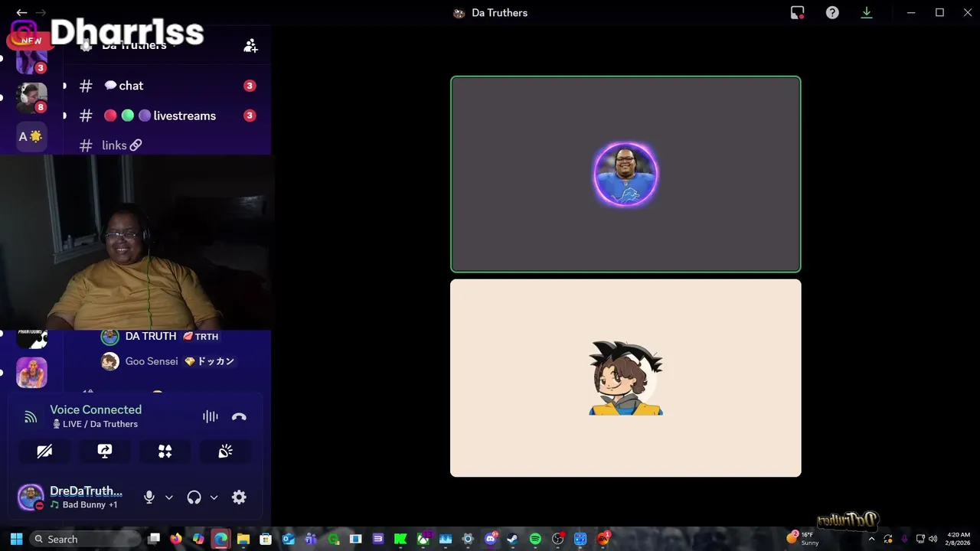Open the soundboard button
Image resolution: width=980 pixels, height=551 pixels.
coord(225,452)
